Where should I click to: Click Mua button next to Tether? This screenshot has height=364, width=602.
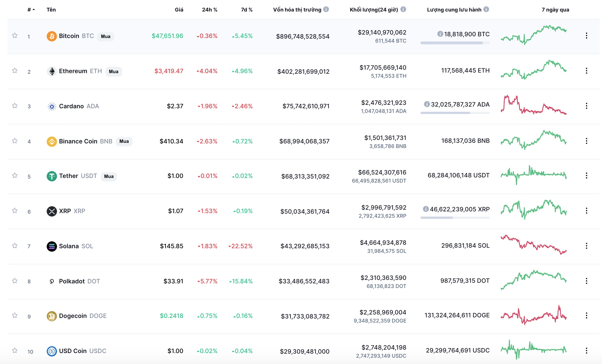click(x=109, y=176)
